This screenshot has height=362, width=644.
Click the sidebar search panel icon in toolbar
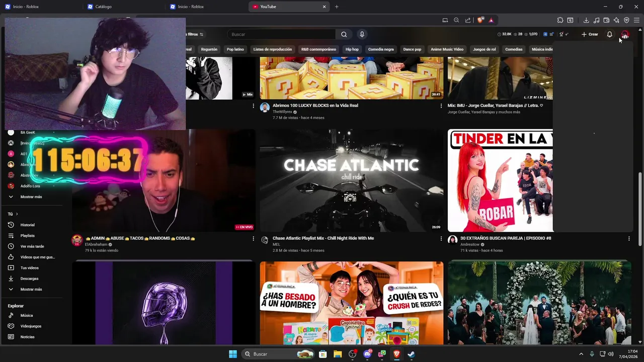coord(570,20)
